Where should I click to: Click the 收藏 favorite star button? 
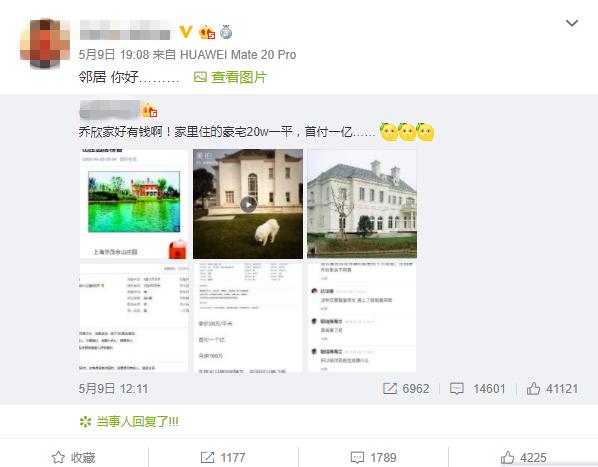point(74,457)
